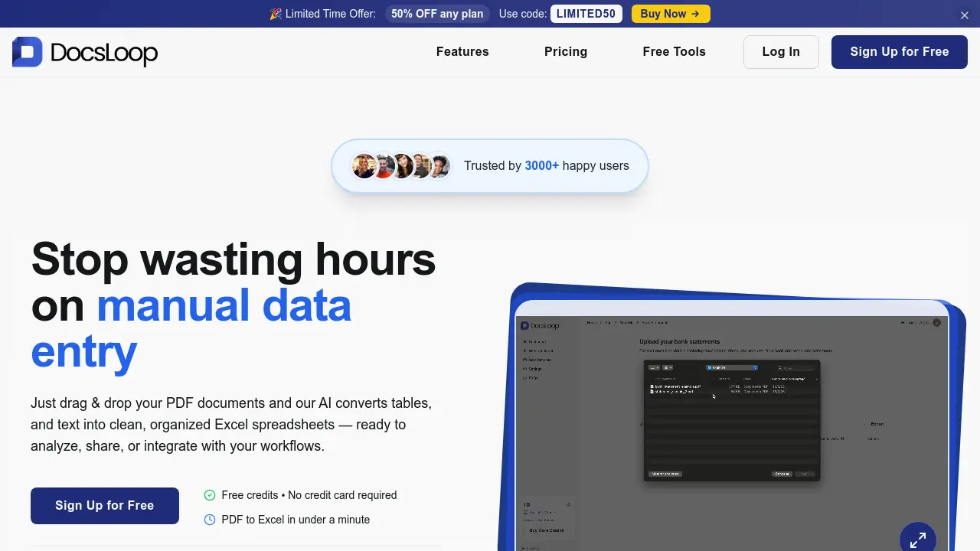Copy the LIMITED50 promo code badge
This screenshot has height=551, width=980.
[x=587, y=14]
